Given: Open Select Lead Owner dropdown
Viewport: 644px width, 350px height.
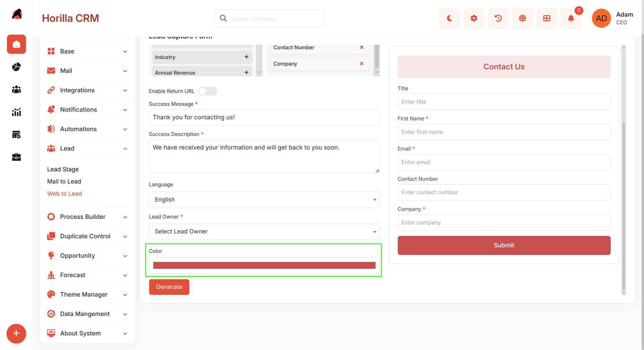Looking at the screenshot, I should pyautogui.click(x=264, y=232).
